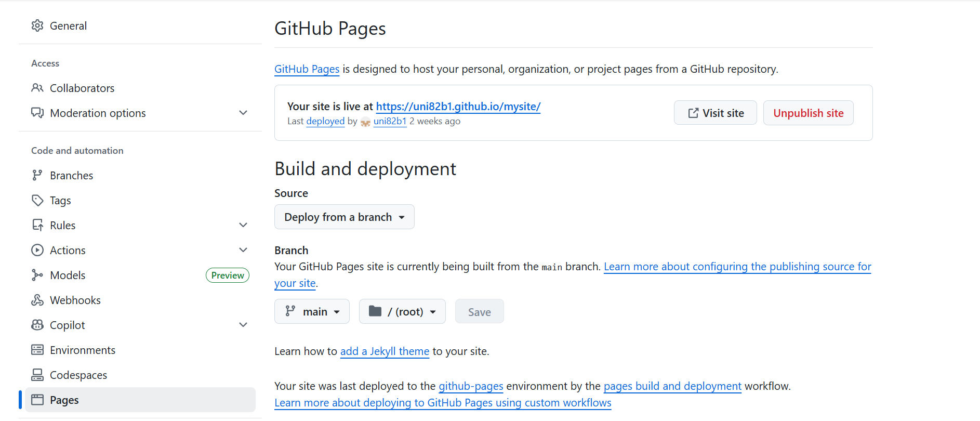Click the General gear icon
This screenshot has height=421, width=980.
click(x=37, y=26)
